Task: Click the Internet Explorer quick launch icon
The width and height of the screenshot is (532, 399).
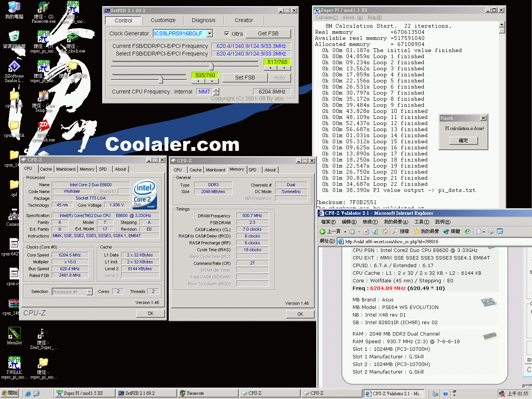Action: (x=28, y=394)
